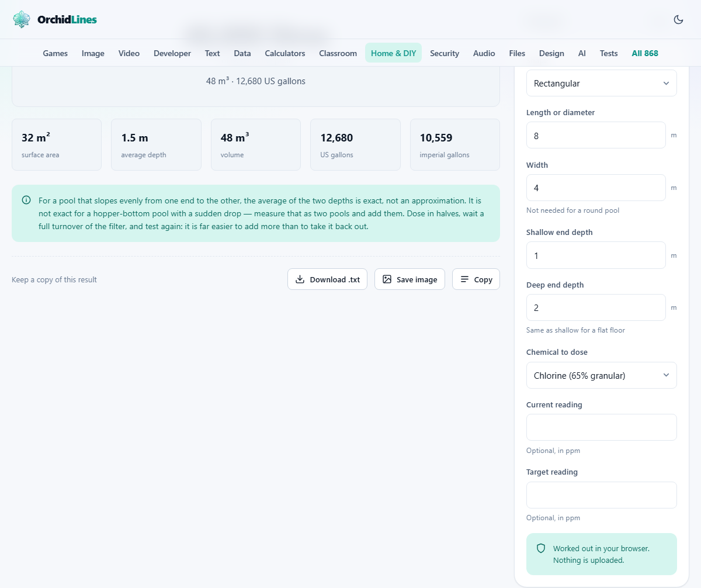701x588 pixels.
Task: Toggle dark mode moon icon
Action: (678, 19)
